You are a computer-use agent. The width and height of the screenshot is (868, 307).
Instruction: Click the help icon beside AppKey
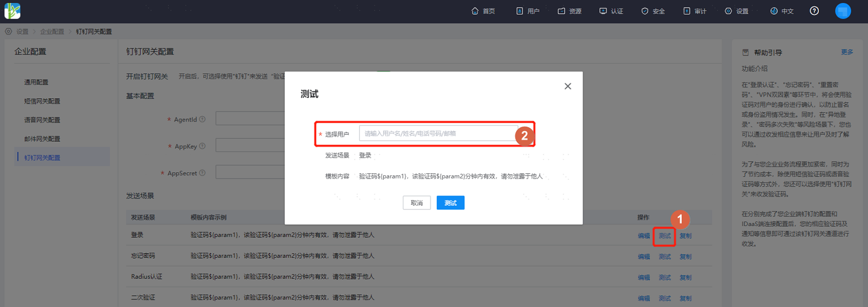(202, 146)
